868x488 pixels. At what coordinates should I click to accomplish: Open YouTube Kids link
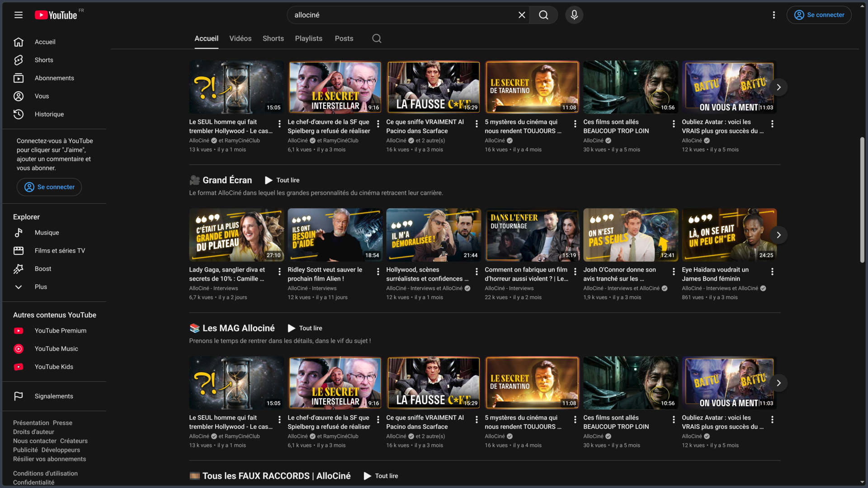(x=54, y=367)
